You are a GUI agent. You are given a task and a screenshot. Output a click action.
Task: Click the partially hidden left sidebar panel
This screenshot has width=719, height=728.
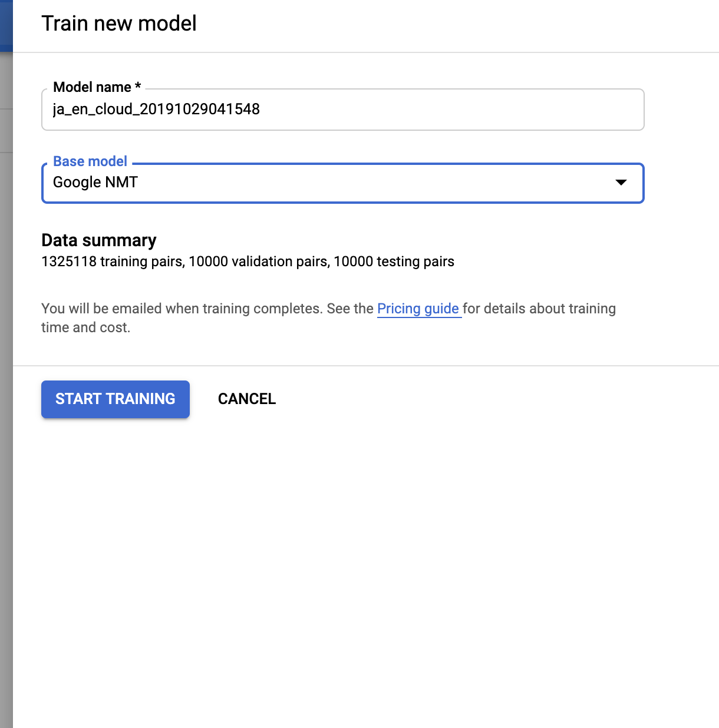8,353
